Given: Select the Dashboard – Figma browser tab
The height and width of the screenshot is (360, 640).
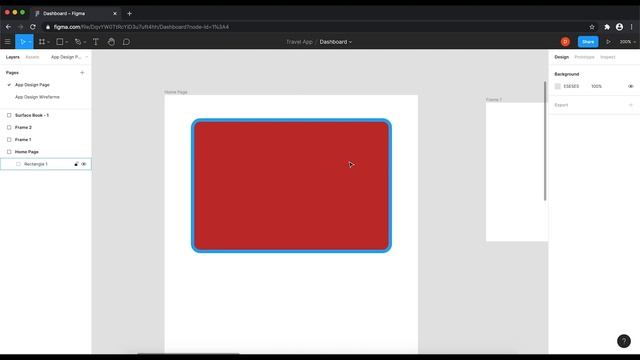Looking at the screenshot, I should pos(76,13).
